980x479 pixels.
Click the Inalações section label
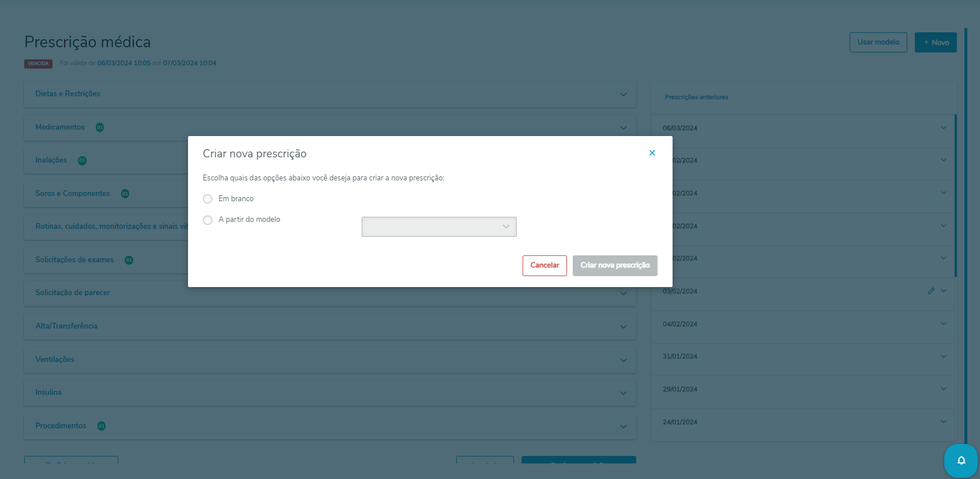51,160
